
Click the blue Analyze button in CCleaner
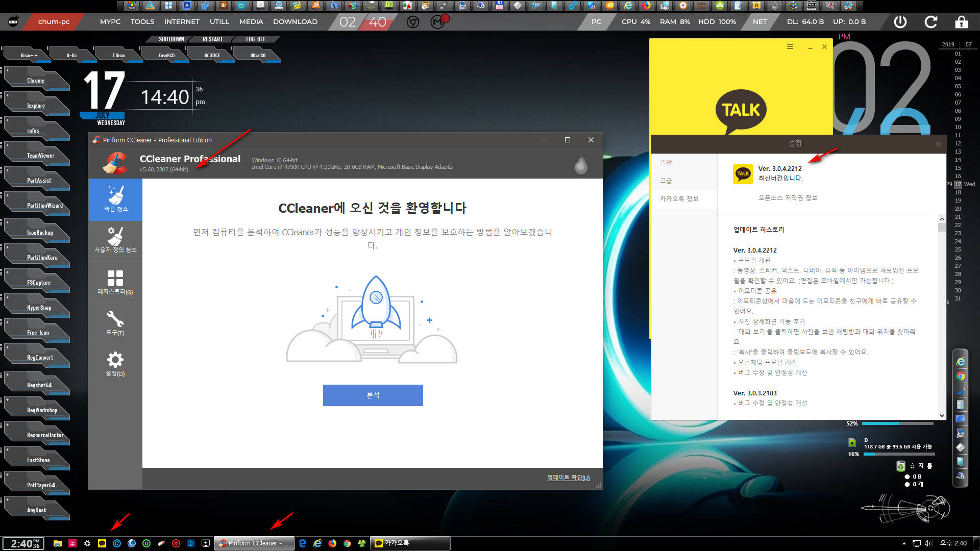(373, 395)
